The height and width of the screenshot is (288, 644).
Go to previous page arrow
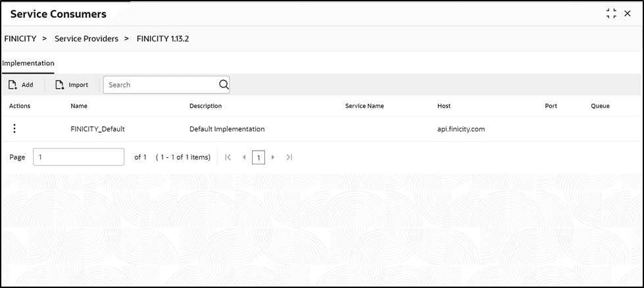coord(244,157)
